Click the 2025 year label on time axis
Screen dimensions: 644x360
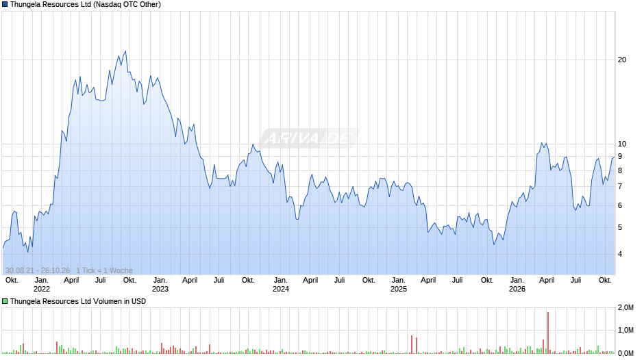399,289
